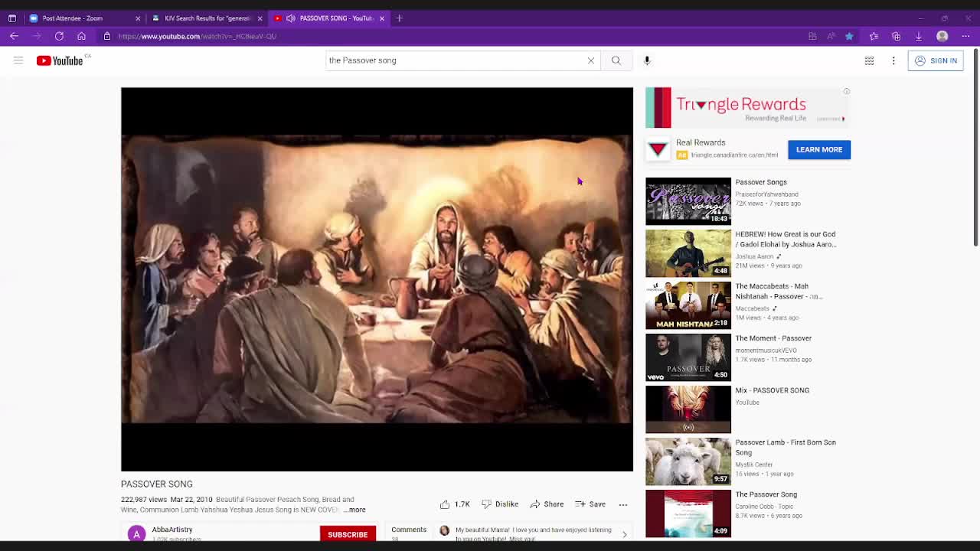Open tab actions menu icon
Image resolution: width=980 pixels, height=551 pixels.
point(12,18)
